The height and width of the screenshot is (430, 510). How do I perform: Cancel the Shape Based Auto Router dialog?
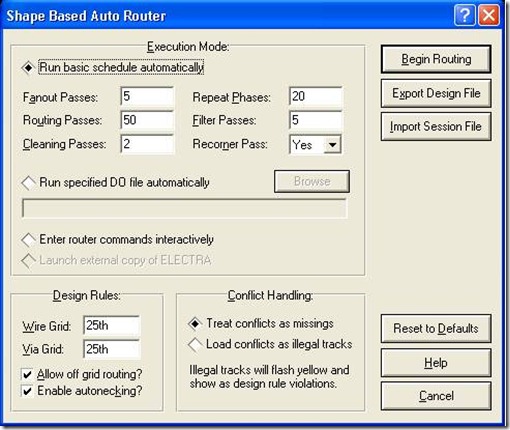tap(436, 396)
